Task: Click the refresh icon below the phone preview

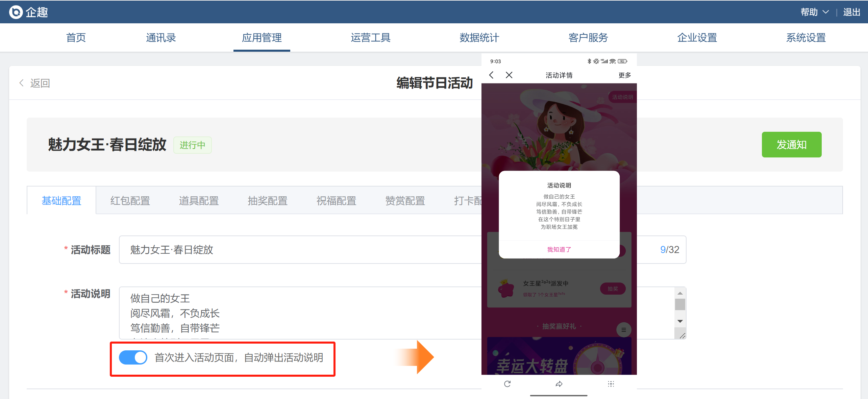Action: click(x=507, y=384)
